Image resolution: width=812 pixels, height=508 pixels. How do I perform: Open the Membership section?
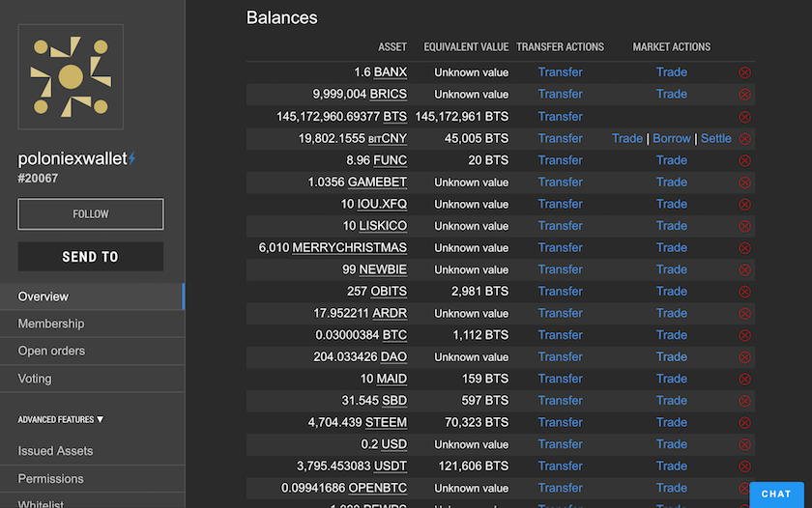(92, 324)
